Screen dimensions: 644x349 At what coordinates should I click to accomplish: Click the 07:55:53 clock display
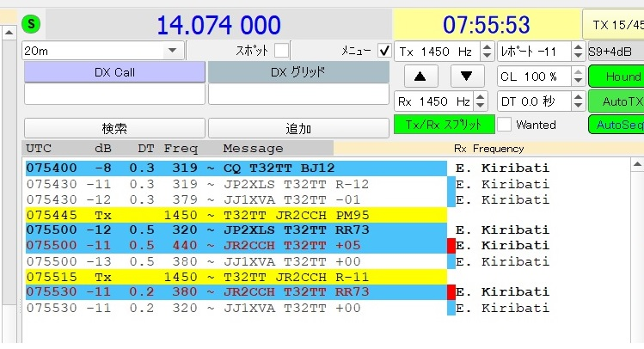click(x=487, y=25)
